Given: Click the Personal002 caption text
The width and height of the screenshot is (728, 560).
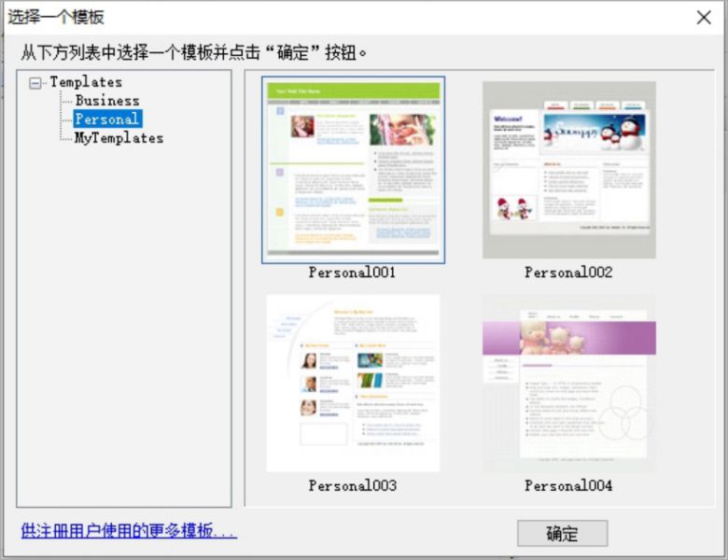Looking at the screenshot, I should (x=568, y=273).
